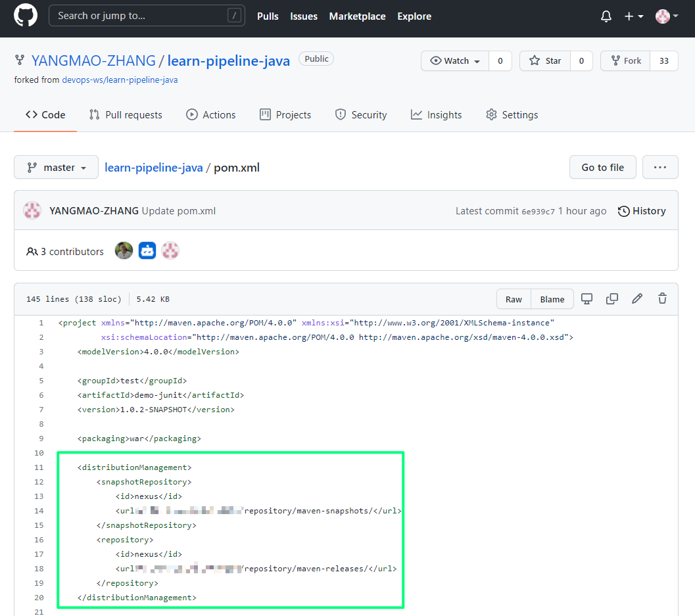Delete this file with the trash icon

(662, 299)
